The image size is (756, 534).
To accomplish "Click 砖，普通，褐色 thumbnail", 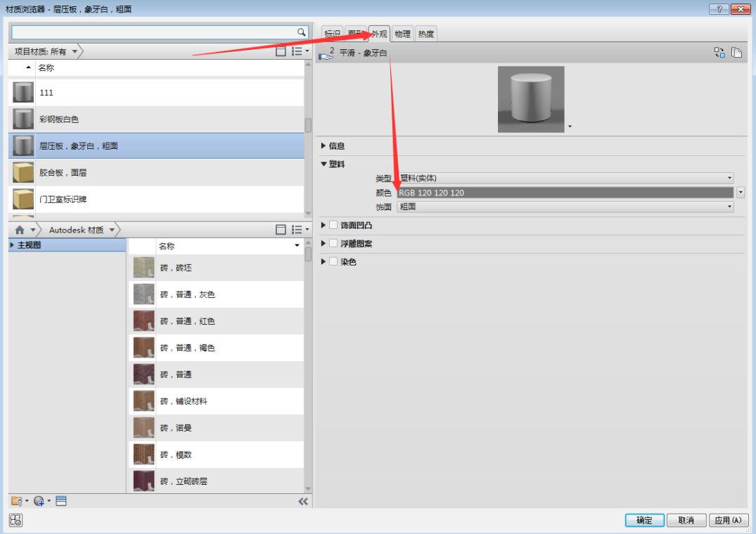I will point(143,348).
